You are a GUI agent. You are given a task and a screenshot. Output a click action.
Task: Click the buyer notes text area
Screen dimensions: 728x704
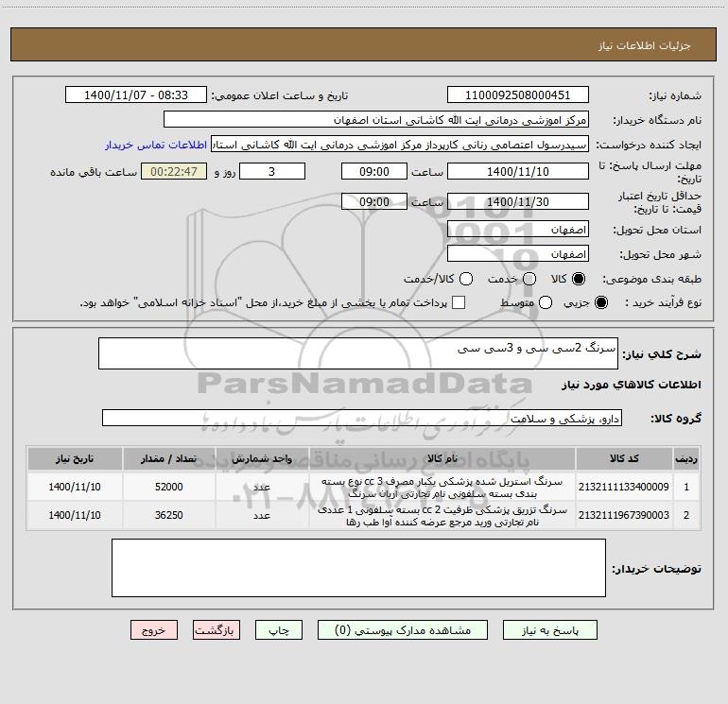[x=358, y=568]
